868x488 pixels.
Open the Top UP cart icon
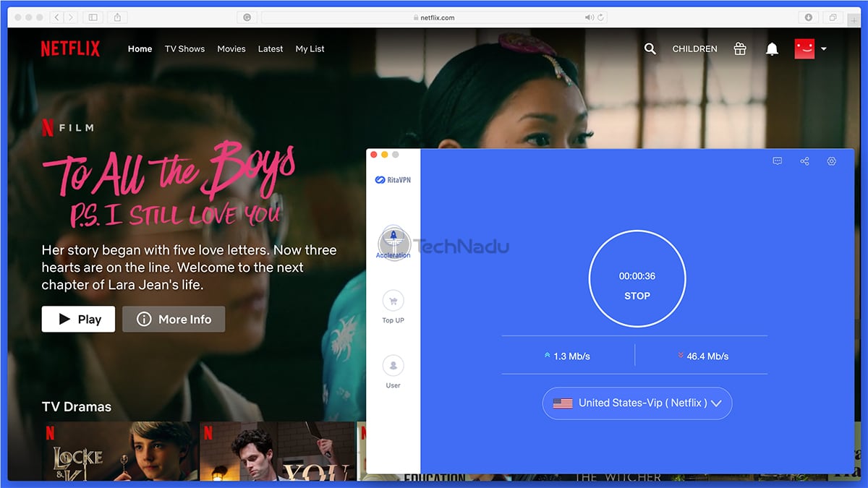pos(393,301)
